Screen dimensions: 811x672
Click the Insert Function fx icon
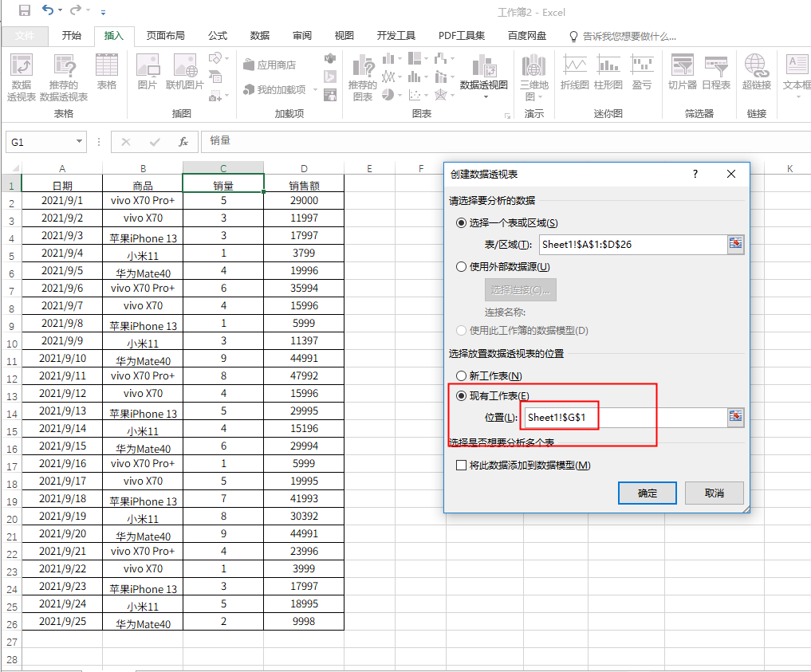(x=183, y=142)
